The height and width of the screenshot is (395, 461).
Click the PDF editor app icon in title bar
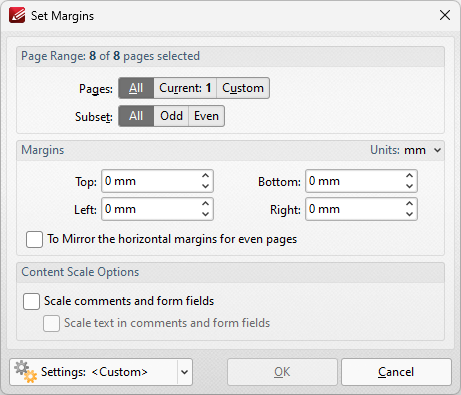tap(17, 15)
